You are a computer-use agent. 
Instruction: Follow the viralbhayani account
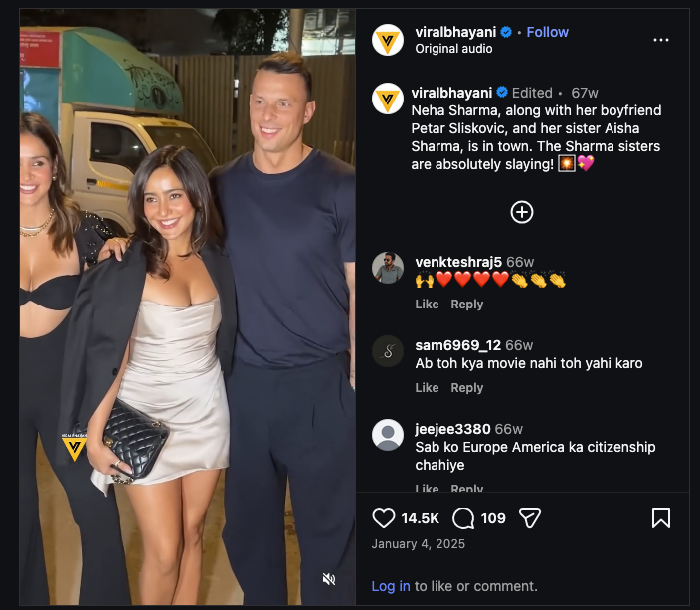coord(547,32)
